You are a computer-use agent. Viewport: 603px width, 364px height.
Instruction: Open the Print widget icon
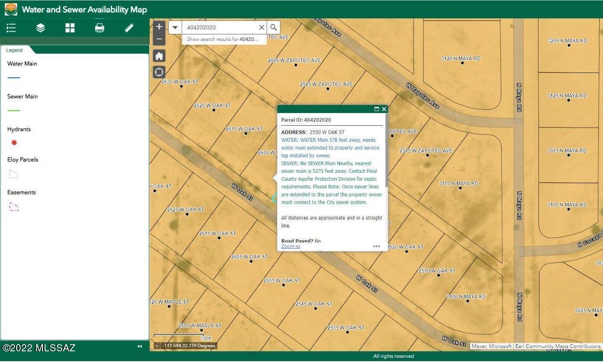pos(99,28)
